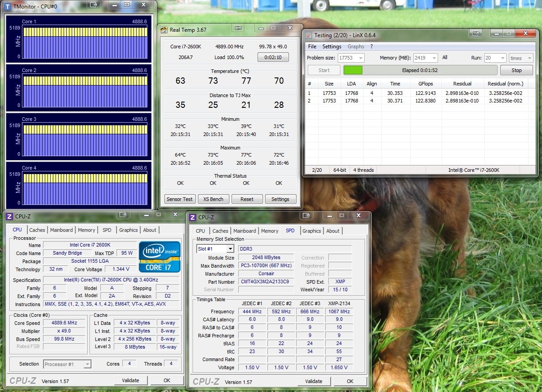542x392 pixels.
Task: Open the Graphs menu in LinX
Action: pyautogui.click(x=356, y=47)
